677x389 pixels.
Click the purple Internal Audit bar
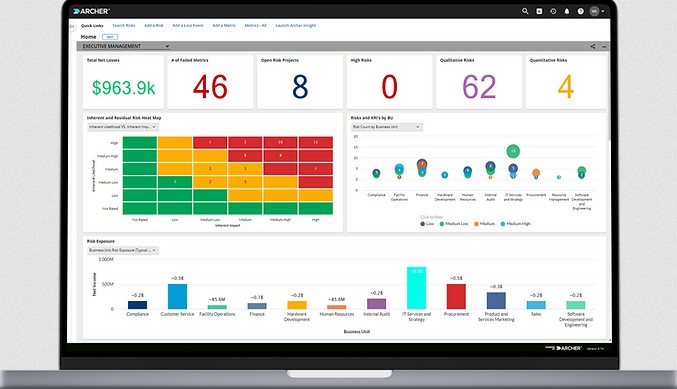coord(376,304)
